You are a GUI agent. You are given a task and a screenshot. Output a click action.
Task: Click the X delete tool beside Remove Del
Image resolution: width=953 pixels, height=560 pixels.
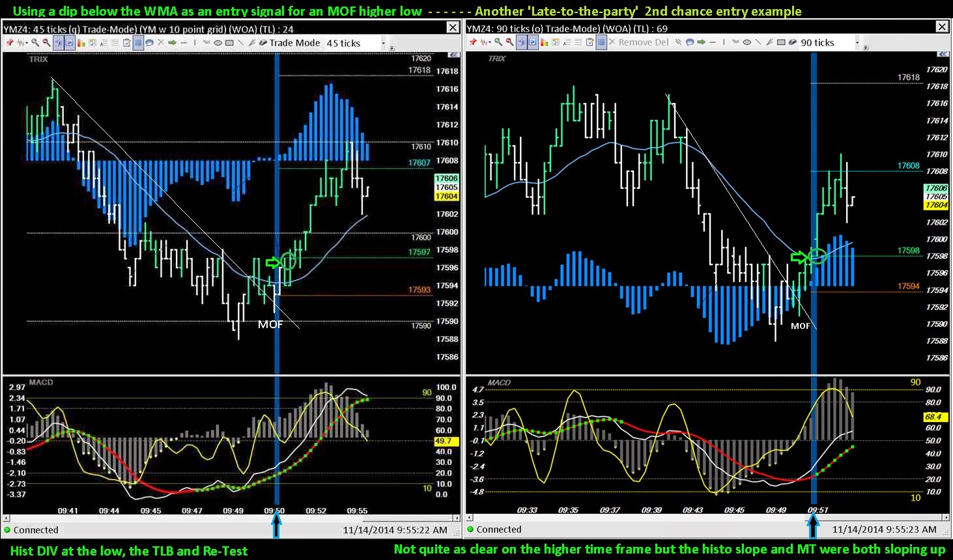coord(612,42)
